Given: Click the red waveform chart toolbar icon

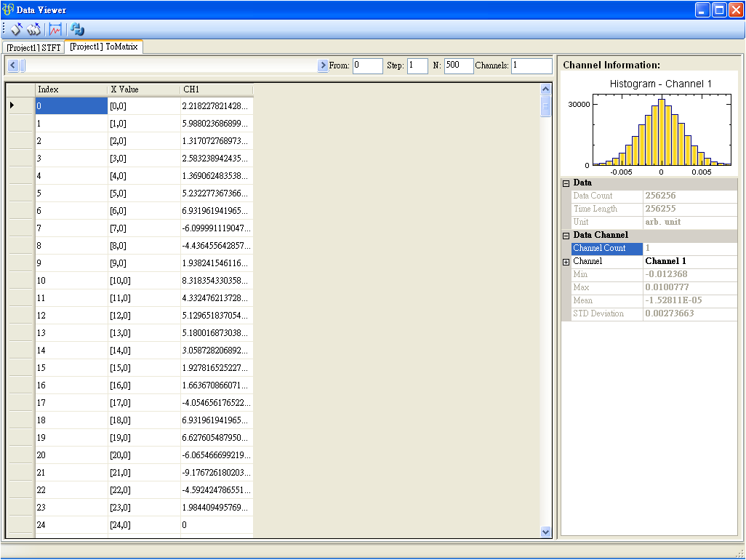Looking at the screenshot, I should pos(55,29).
